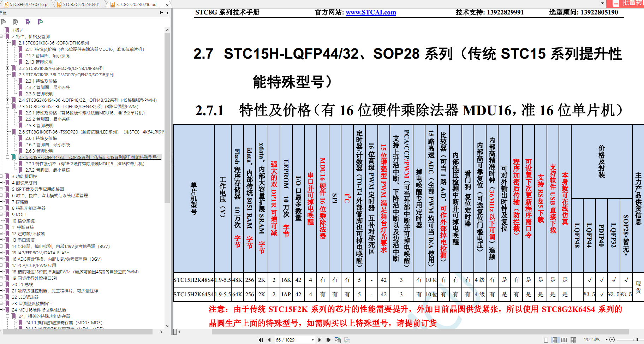Image resolution: width=644 pixels, height=344 pixels.
Task: Click the PDF icon on STC32G-20230301 tab
Action: [59, 4]
